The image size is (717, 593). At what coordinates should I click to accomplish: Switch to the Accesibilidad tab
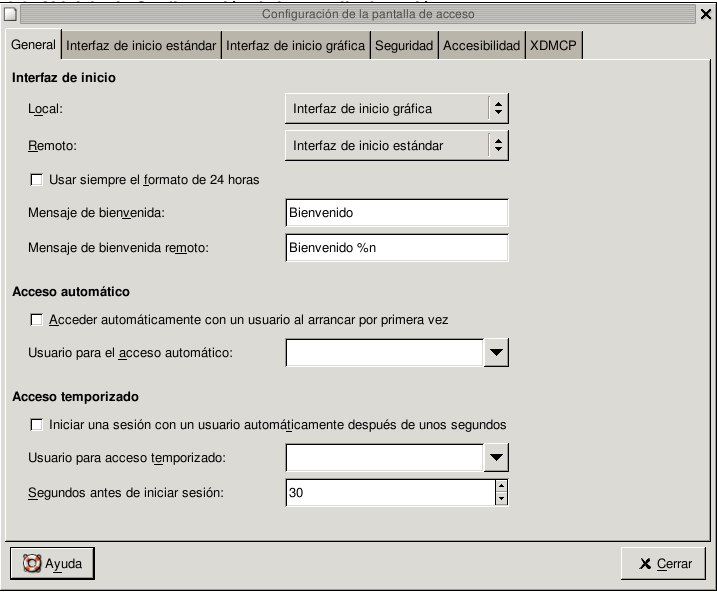pos(481,46)
